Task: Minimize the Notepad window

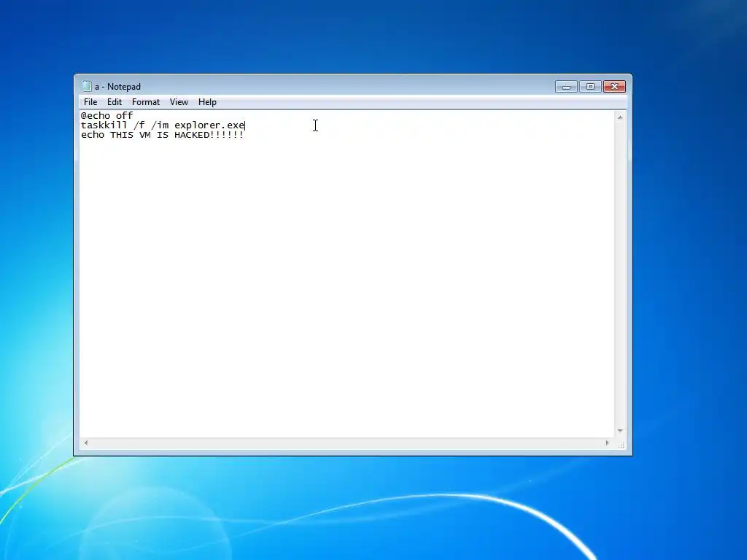Action: [x=566, y=86]
